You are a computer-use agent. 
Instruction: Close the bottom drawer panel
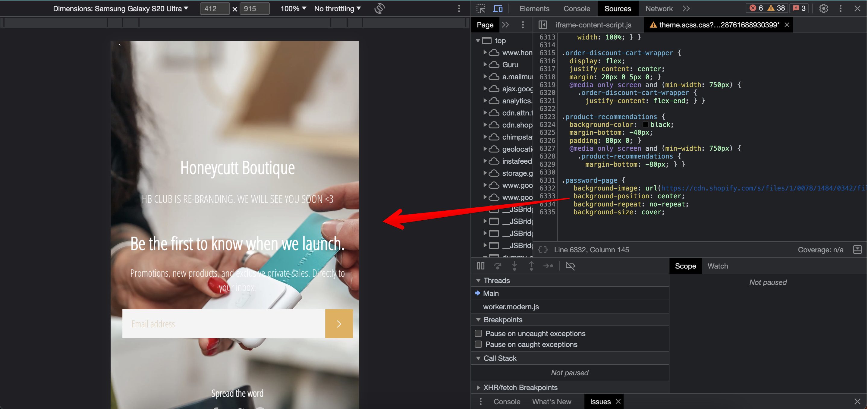[857, 401]
